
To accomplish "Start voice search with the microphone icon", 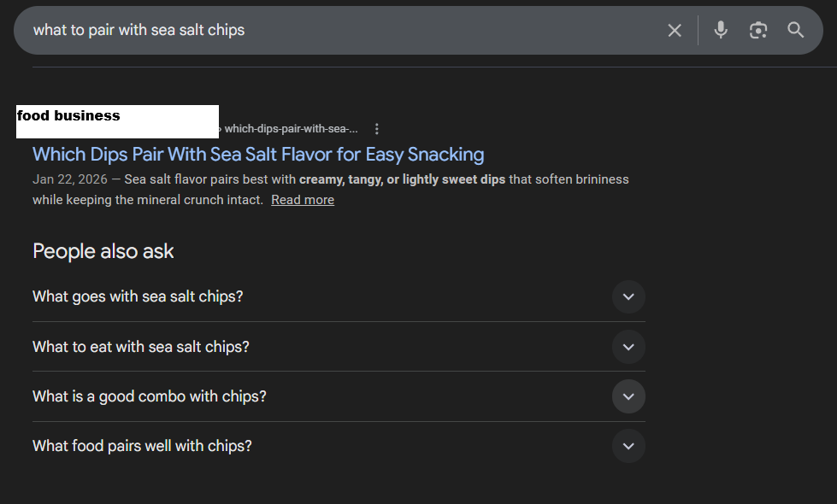I will [721, 31].
